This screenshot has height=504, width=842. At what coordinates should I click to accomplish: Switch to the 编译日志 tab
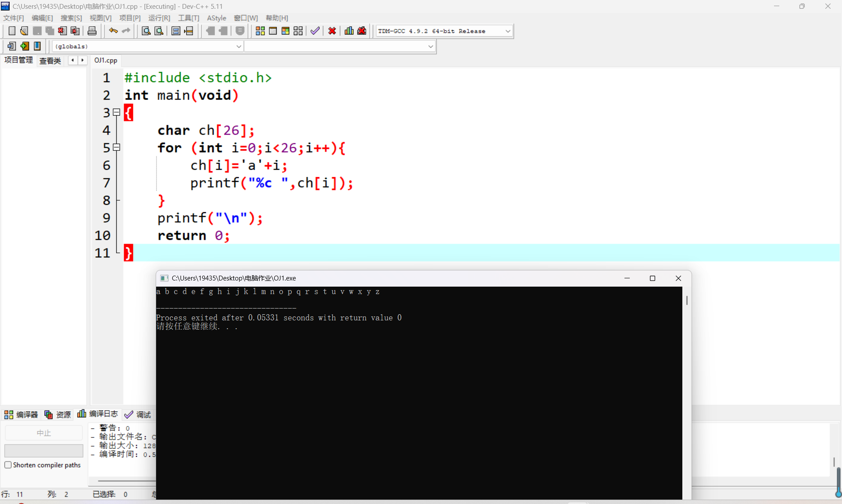[98, 414]
